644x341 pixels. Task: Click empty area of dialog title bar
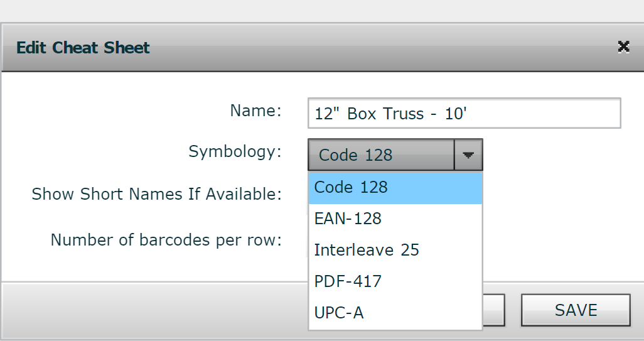377,48
